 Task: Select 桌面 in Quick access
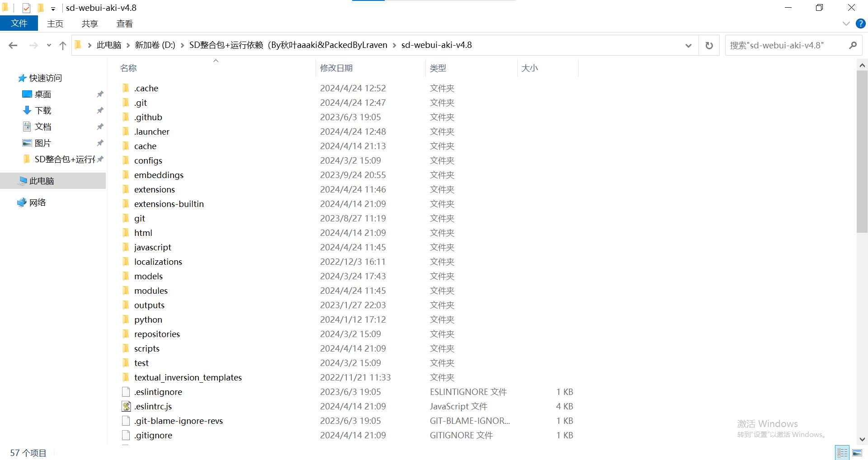tap(43, 94)
